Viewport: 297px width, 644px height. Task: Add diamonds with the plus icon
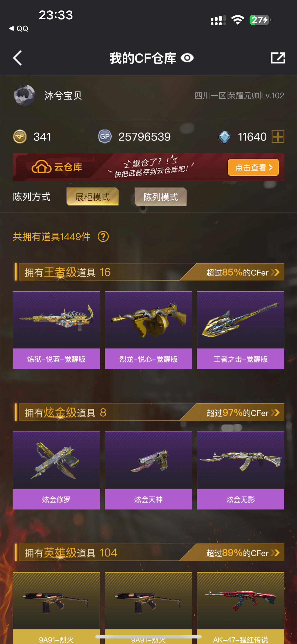[278, 137]
